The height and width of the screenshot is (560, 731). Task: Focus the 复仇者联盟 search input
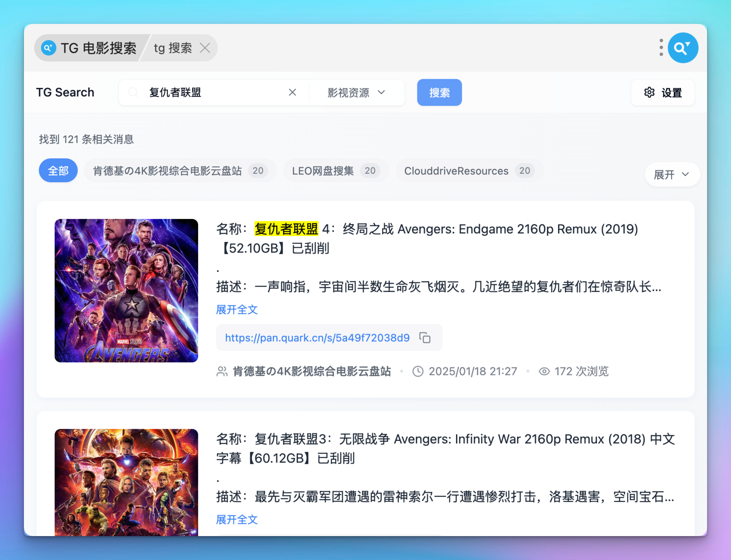point(213,92)
